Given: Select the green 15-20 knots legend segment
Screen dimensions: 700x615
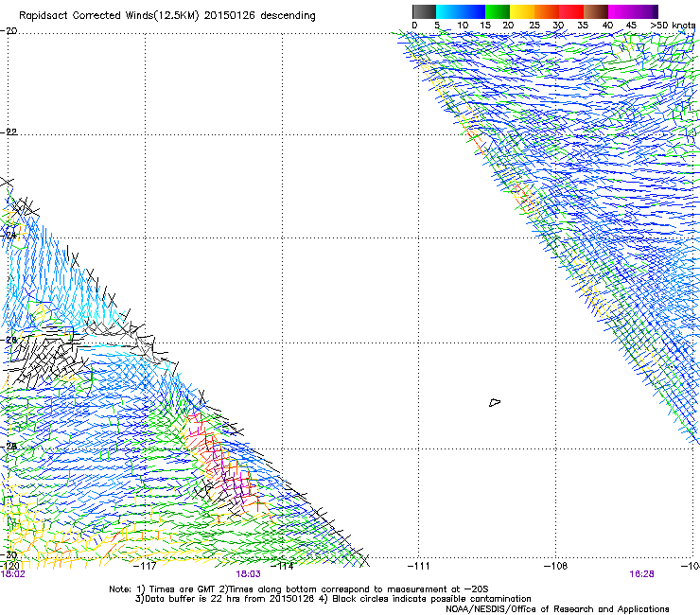Looking at the screenshot, I should click(498, 11).
